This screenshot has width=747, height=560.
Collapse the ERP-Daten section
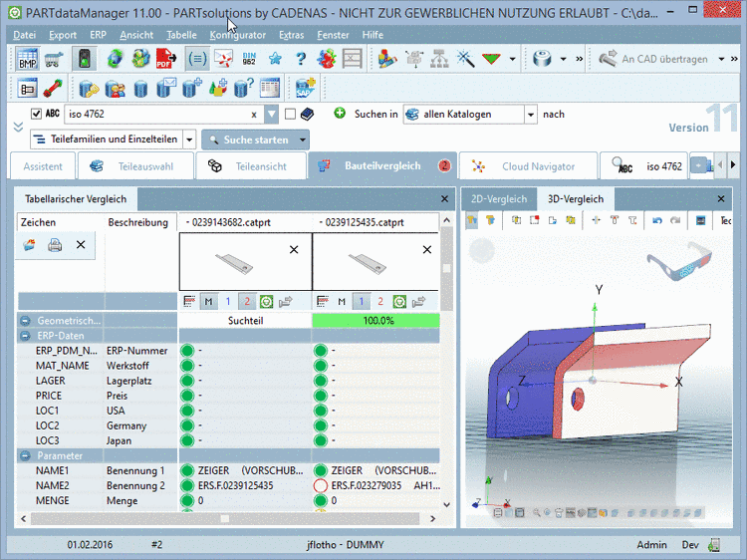[25, 336]
